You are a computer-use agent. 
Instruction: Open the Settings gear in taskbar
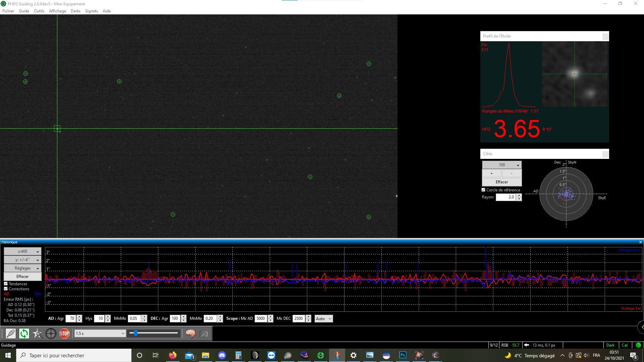(x=354, y=355)
